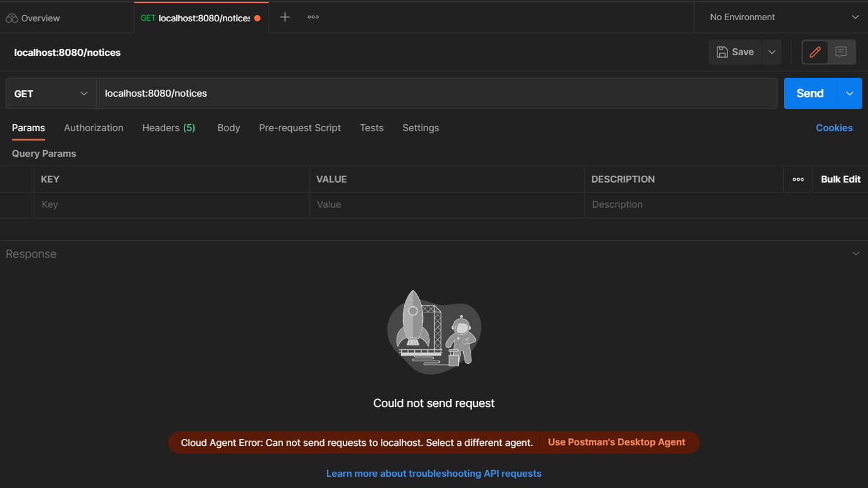868x488 pixels.
Task: Open query params column options ellipsis
Action: [798, 179]
